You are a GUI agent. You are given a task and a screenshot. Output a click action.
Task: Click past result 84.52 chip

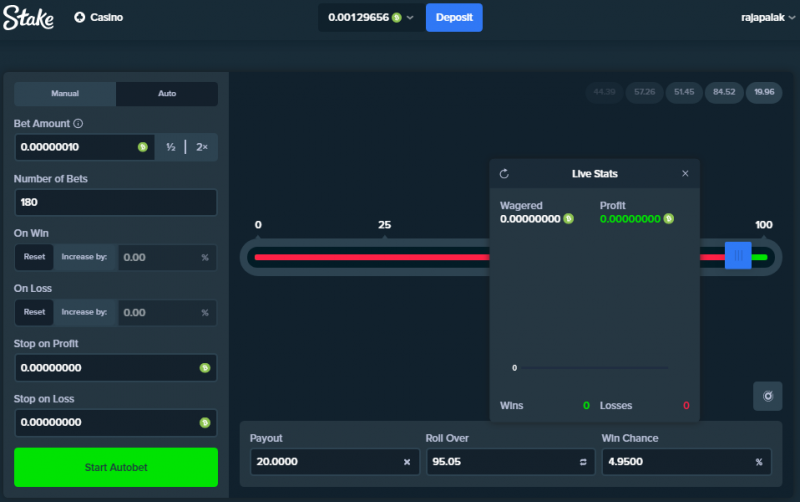click(x=724, y=92)
